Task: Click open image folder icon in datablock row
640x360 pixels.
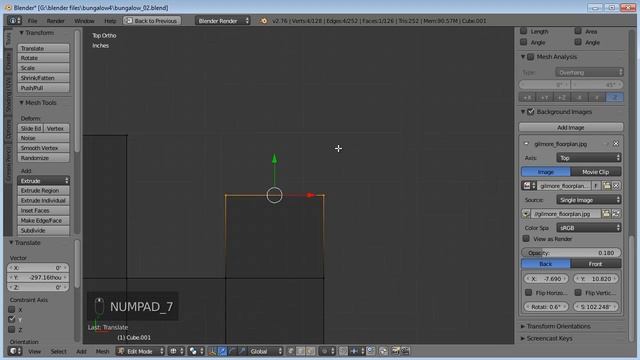Action: click(607, 186)
